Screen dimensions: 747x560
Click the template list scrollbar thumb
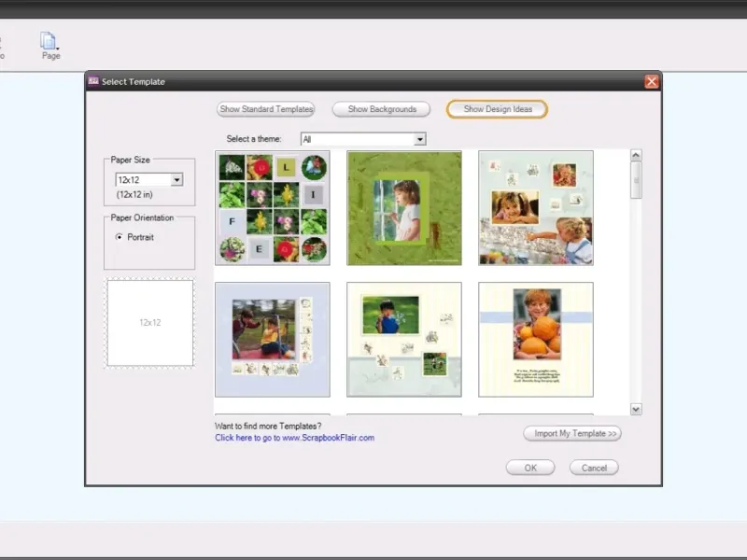point(636,180)
